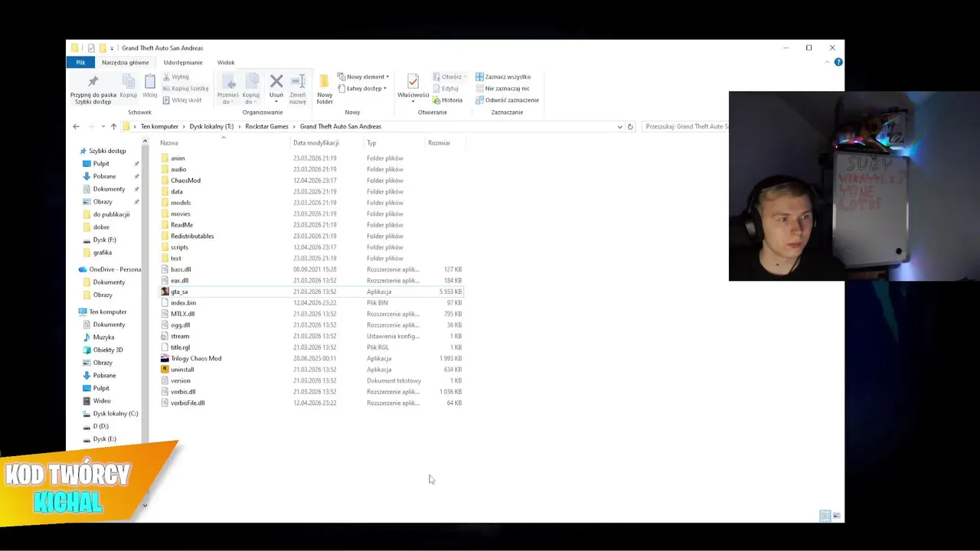Viewport: 980px width, 551px height.
Task: Select Muzyka in the navigation pane
Action: click(103, 337)
